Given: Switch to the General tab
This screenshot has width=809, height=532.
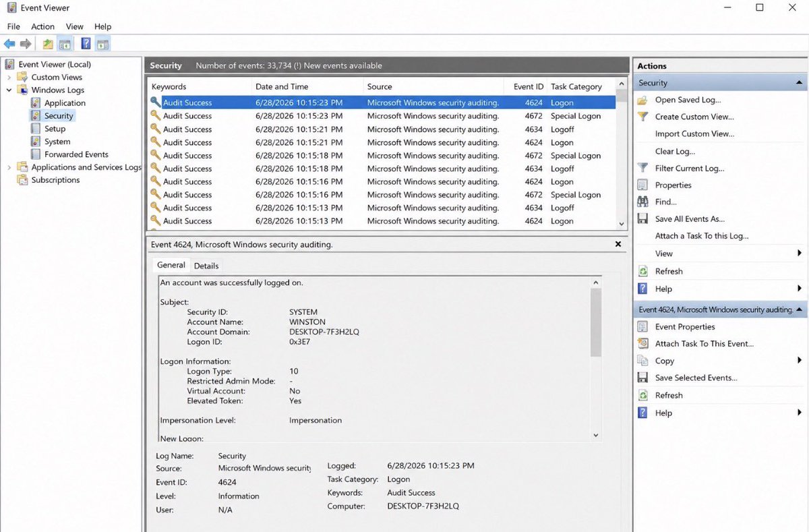Looking at the screenshot, I should [x=171, y=265].
